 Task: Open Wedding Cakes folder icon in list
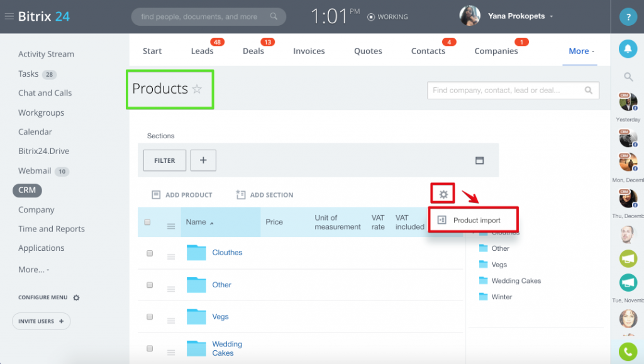[x=196, y=348]
